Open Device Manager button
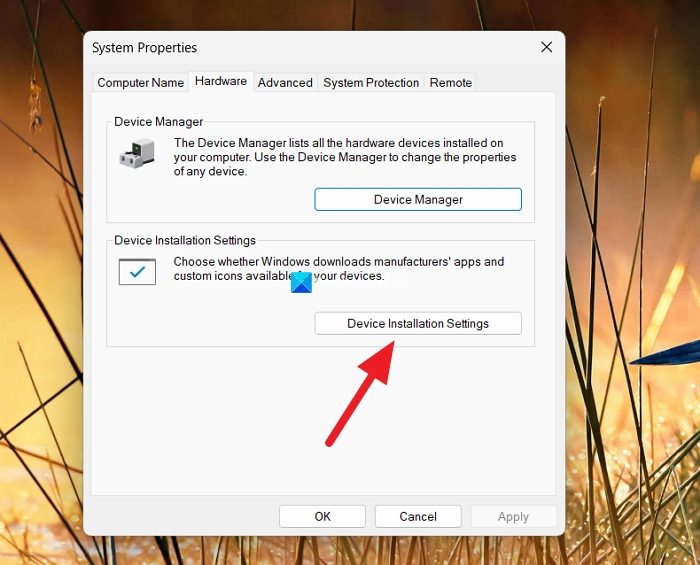Viewport: 700px width, 565px height. click(418, 199)
